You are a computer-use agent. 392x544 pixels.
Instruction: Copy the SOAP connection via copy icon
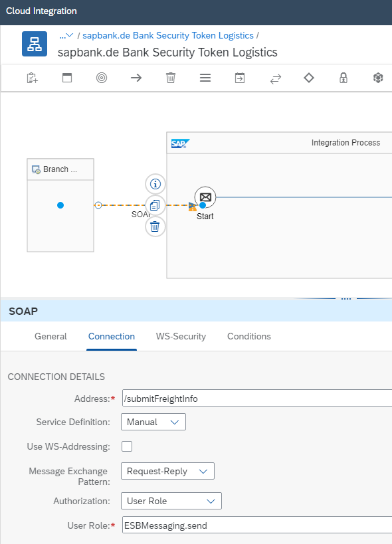(155, 205)
